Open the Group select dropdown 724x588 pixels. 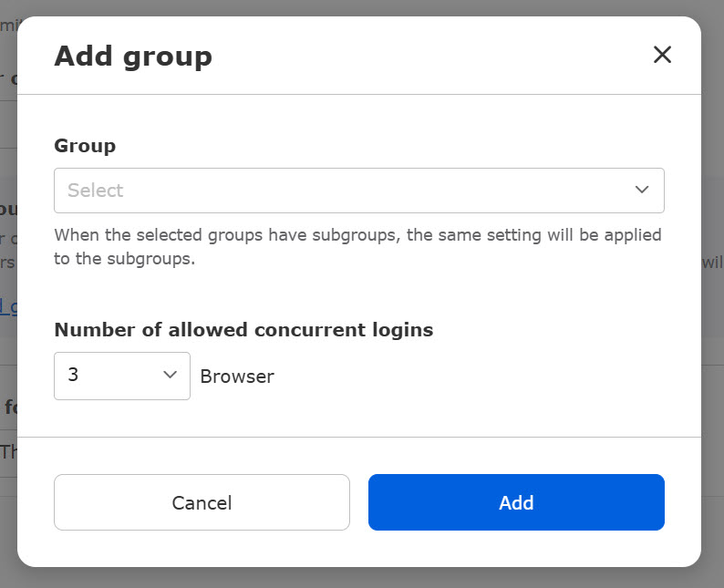tap(358, 191)
